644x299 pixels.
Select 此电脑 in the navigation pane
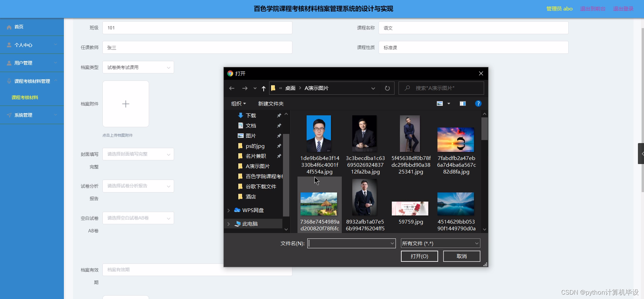[x=250, y=224]
